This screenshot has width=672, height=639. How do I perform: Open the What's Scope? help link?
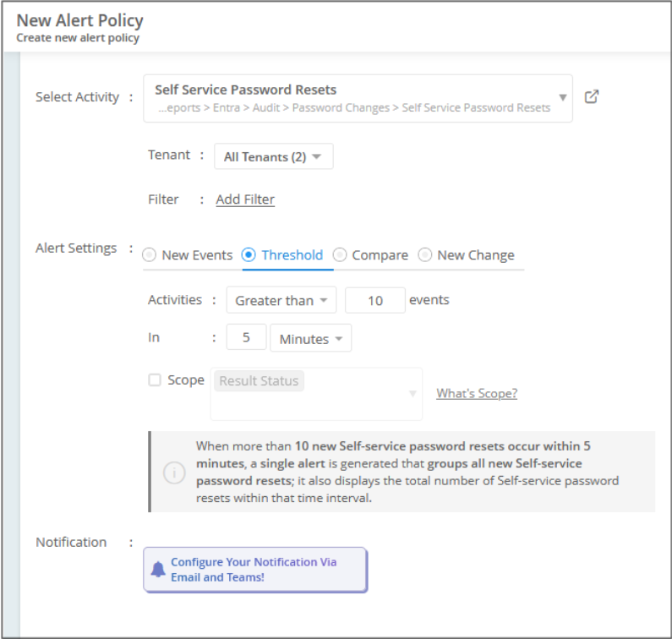pyautogui.click(x=477, y=393)
